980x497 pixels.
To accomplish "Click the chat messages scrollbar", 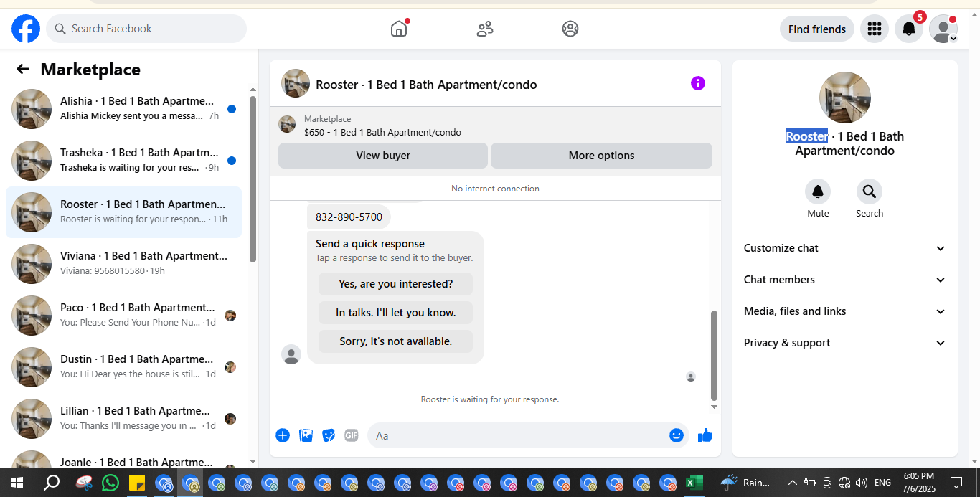I will coord(714,355).
